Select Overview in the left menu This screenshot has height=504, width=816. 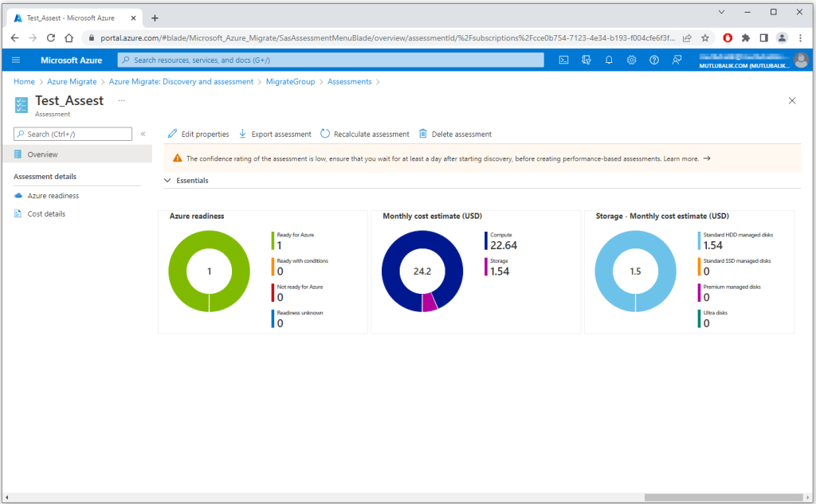point(77,154)
